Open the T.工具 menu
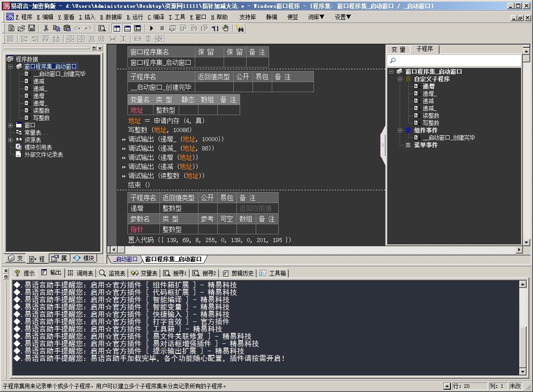This screenshot has height=392, width=533. coord(177,17)
